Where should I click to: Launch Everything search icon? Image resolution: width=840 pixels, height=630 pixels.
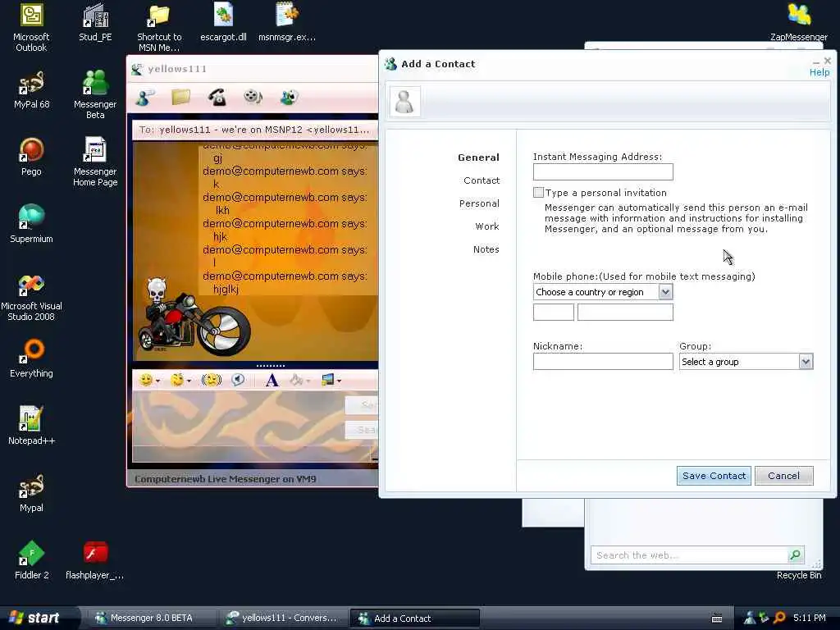tap(31, 359)
